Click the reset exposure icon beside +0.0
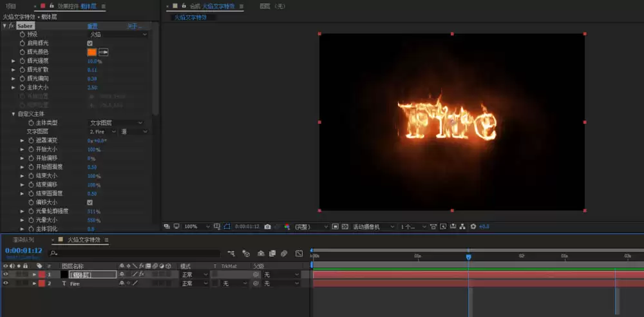Viewport: 644px width, 317px height. (473, 227)
